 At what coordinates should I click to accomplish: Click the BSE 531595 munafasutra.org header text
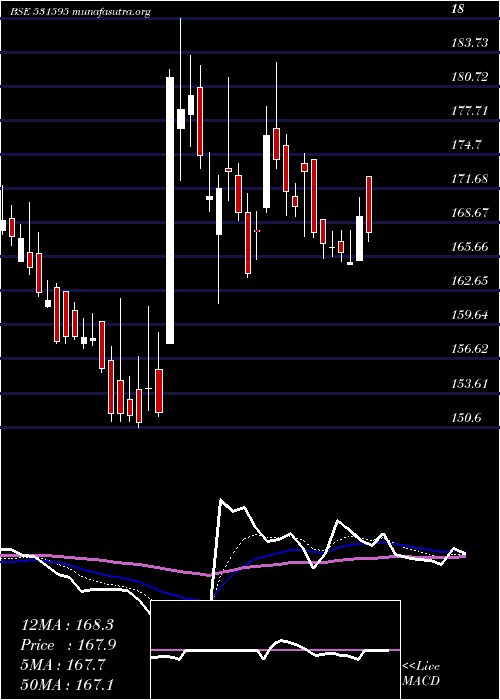pos(81,12)
